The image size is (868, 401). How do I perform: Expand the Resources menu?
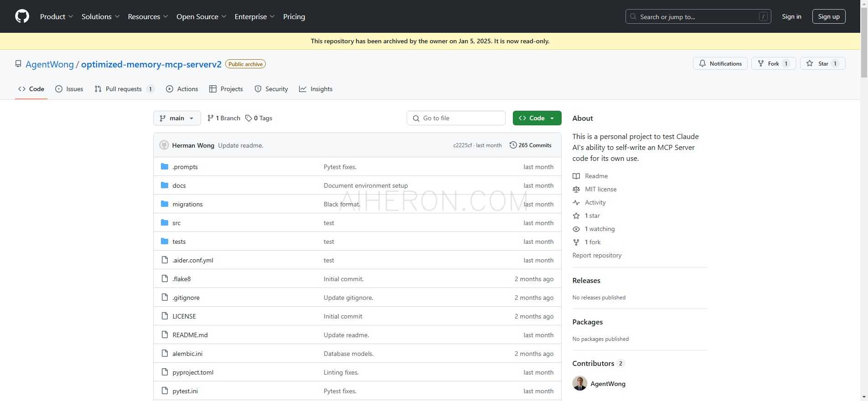coord(148,16)
